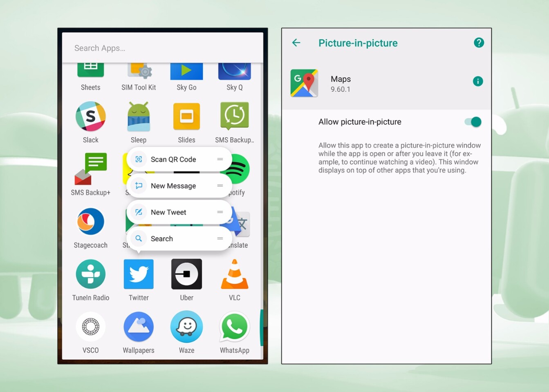Launch the Sleep as Android app

coord(139,117)
